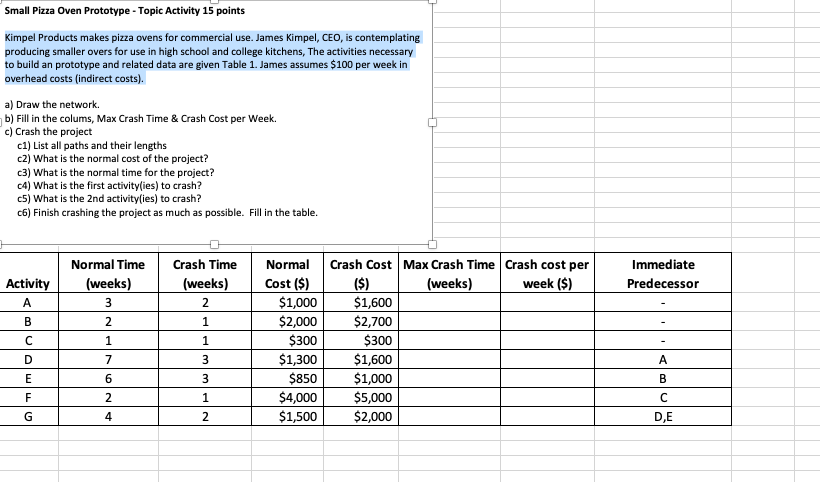Click Normal Time value 6 for activity E
This screenshot has width=820, height=482.
coord(108,378)
